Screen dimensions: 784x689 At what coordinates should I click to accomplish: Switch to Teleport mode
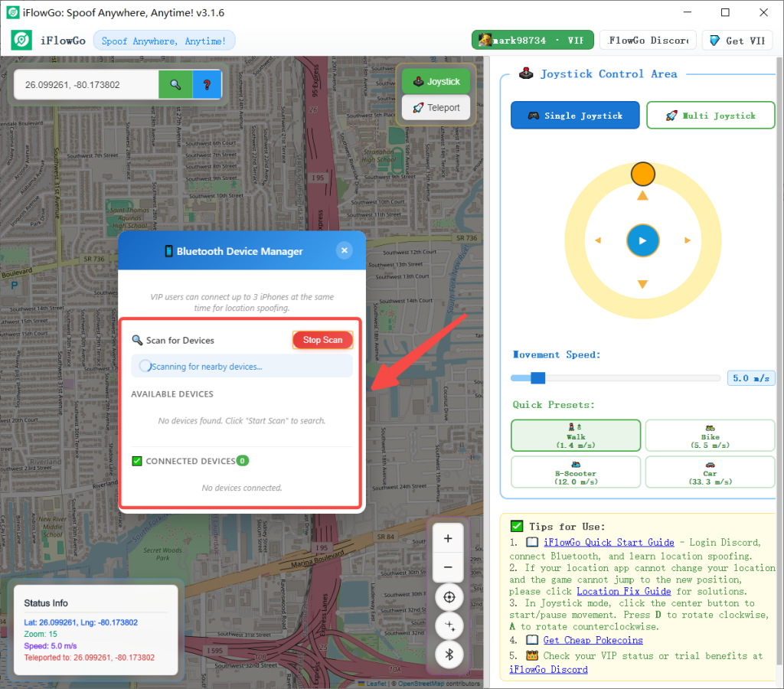pos(436,107)
